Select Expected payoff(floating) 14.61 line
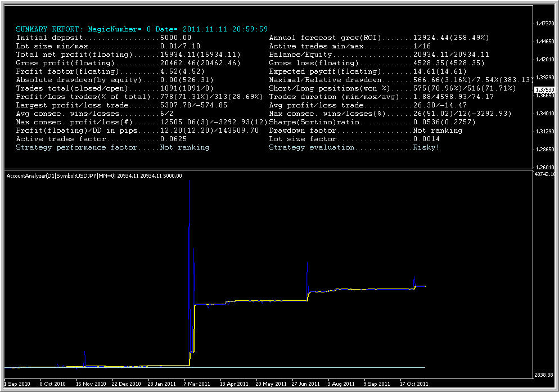The height and width of the screenshot is (392, 559). tap(368, 71)
